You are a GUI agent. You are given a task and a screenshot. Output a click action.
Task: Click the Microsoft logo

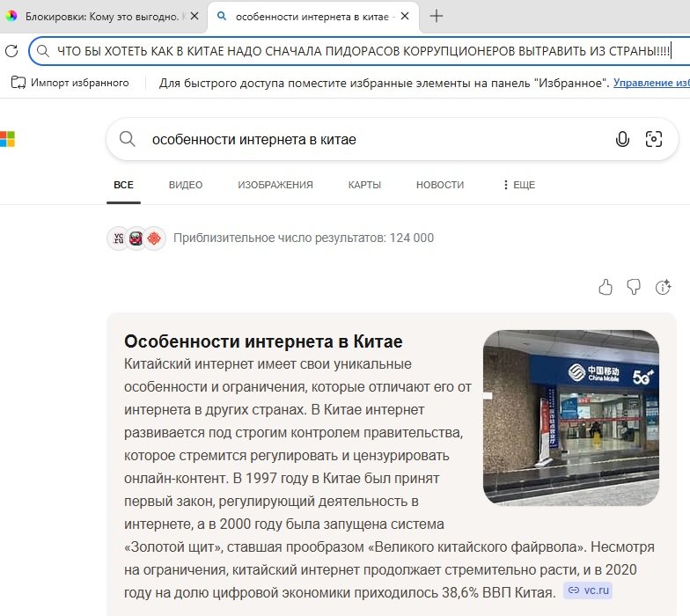coord(7,139)
